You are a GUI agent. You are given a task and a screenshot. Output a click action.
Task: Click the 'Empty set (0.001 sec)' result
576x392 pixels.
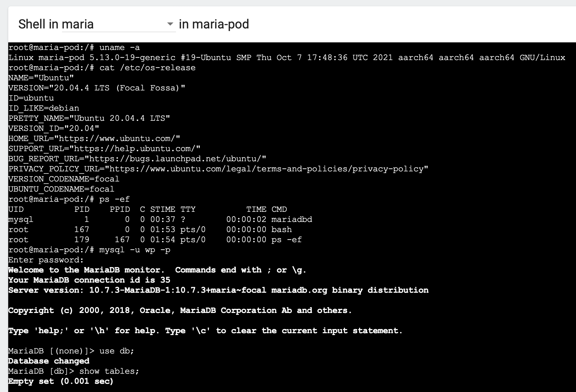click(61, 381)
